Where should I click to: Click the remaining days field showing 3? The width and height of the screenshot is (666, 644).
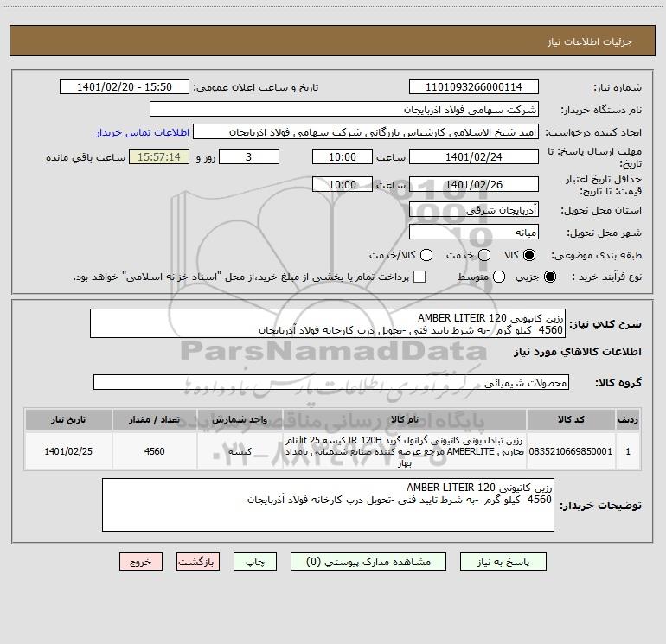[249, 156]
